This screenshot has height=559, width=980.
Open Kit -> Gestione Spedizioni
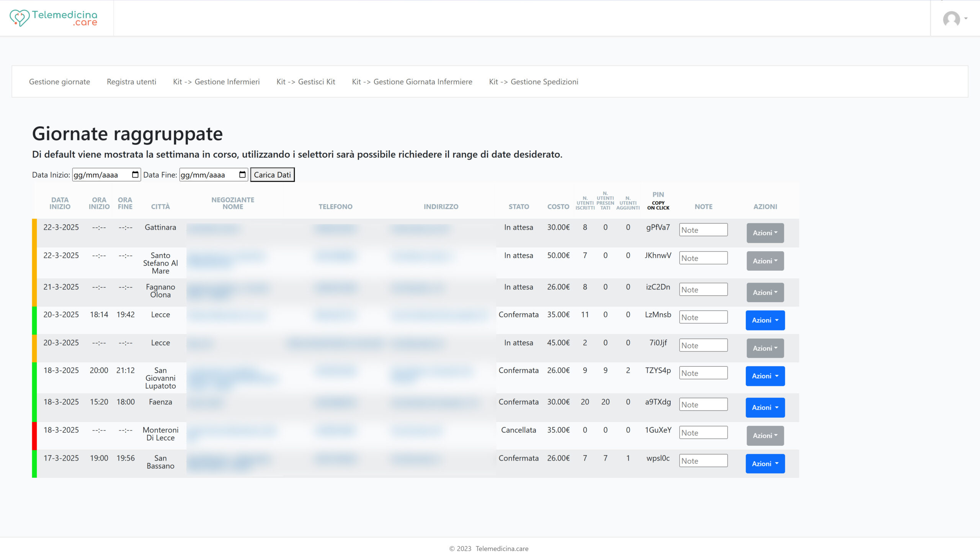[x=534, y=82]
